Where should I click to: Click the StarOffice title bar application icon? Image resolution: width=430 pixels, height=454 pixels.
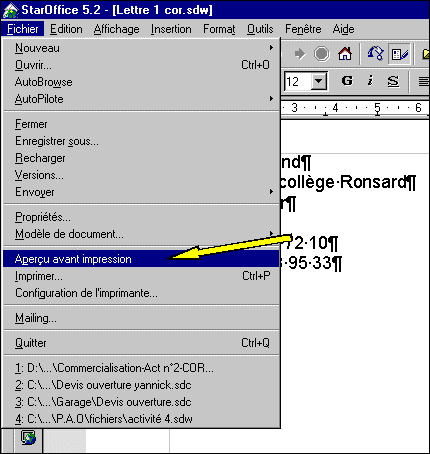[11, 10]
